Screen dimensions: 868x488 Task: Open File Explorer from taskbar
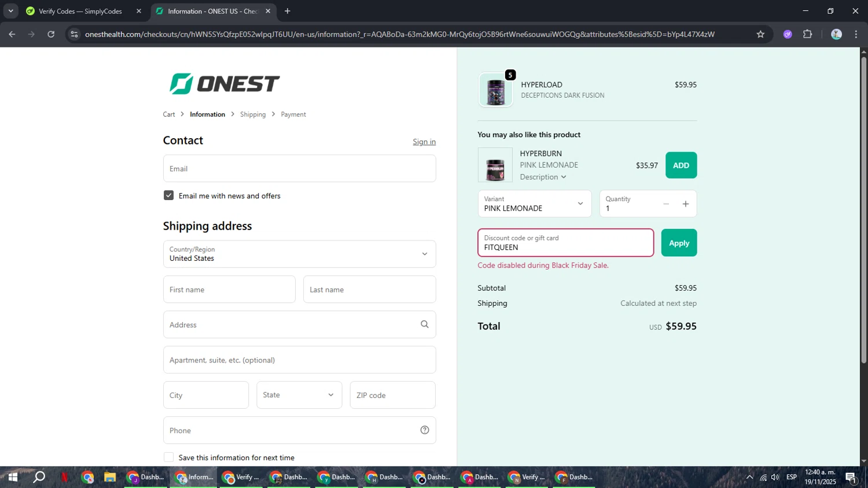pos(110,477)
